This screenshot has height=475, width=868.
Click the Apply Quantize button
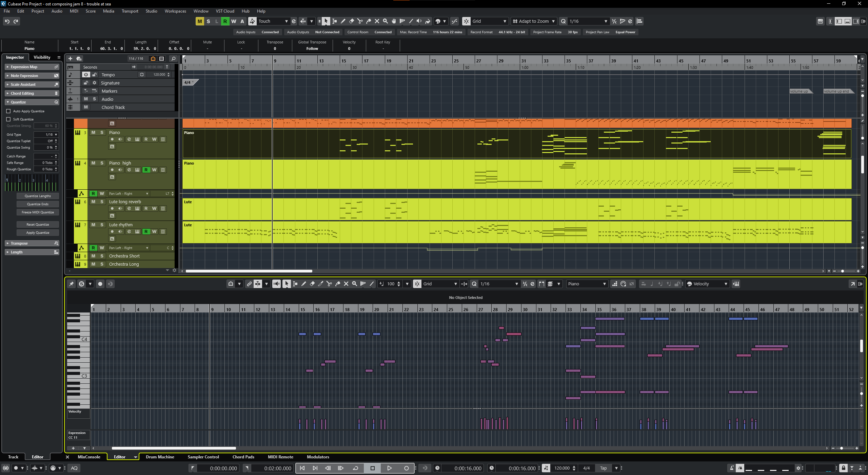(x=38, y=233)
